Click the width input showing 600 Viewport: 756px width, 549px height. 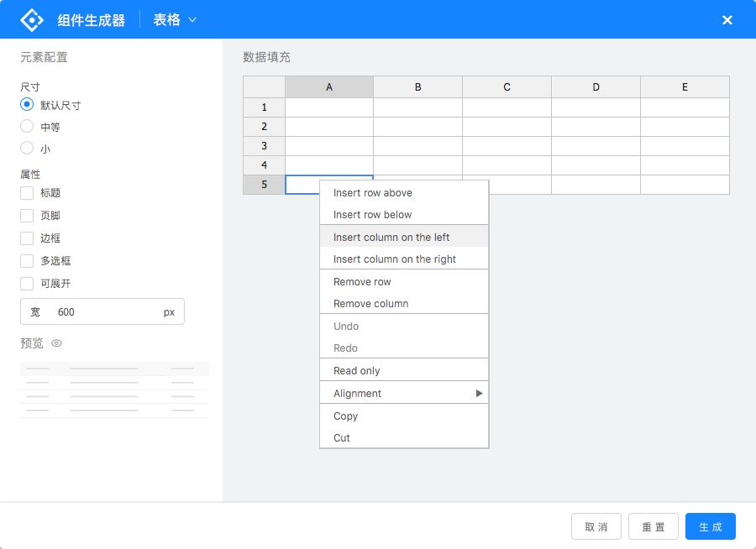click(x=102, y=311)
